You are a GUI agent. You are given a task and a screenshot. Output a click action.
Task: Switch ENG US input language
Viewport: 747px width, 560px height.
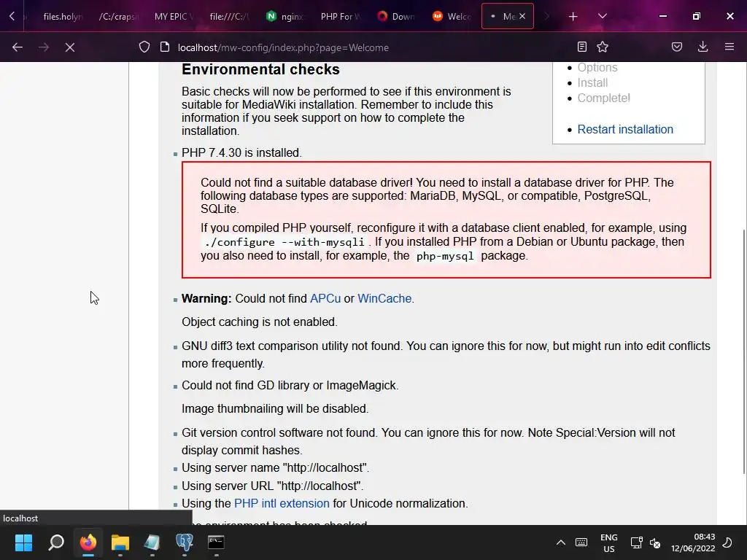(x=609, y=542)
